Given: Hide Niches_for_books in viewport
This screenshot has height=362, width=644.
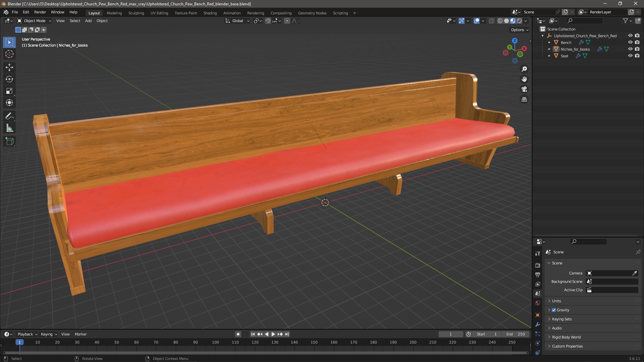Looking at the screenshot, I should [630, 49].
